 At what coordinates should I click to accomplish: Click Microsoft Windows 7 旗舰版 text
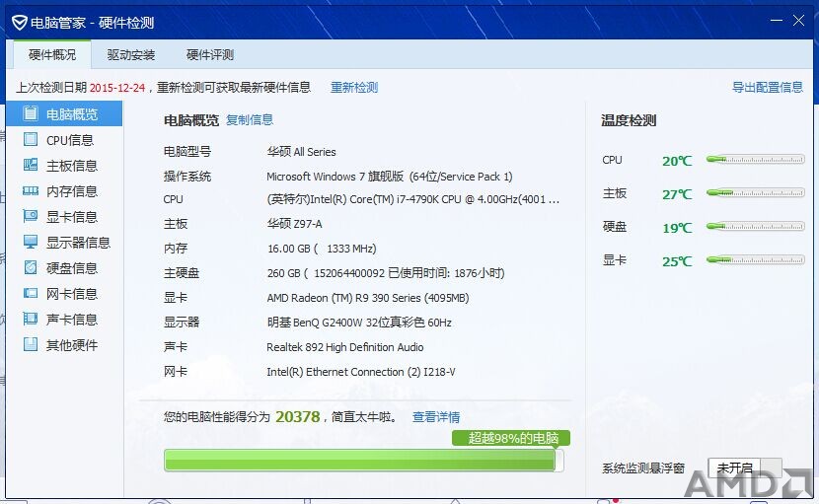(390, 177)
